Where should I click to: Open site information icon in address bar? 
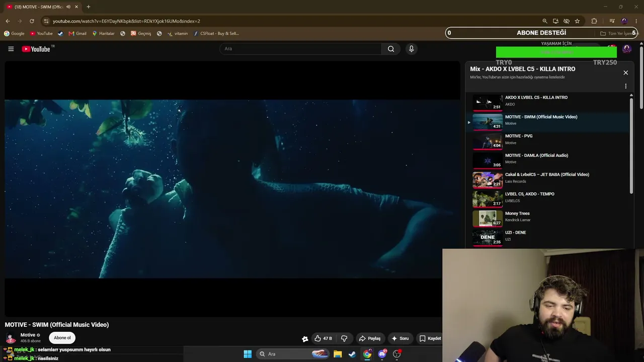pos(46,21)
